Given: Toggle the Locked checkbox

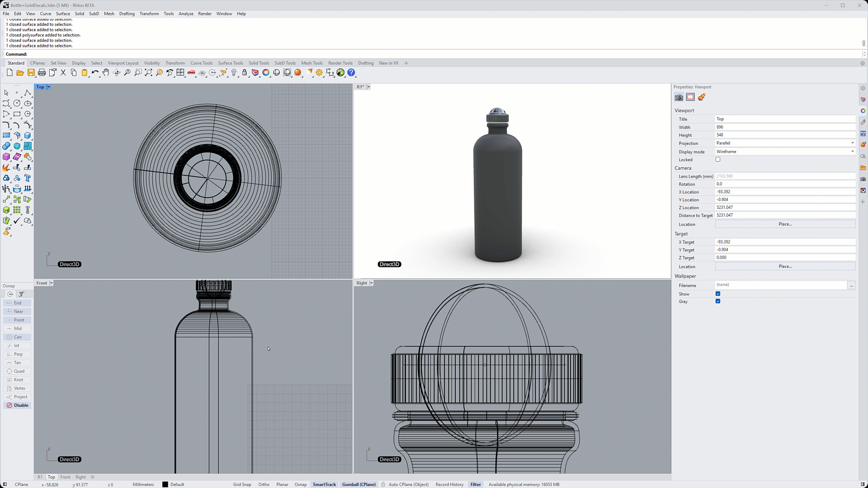Looking at the screenshot, I should point(718,160).
